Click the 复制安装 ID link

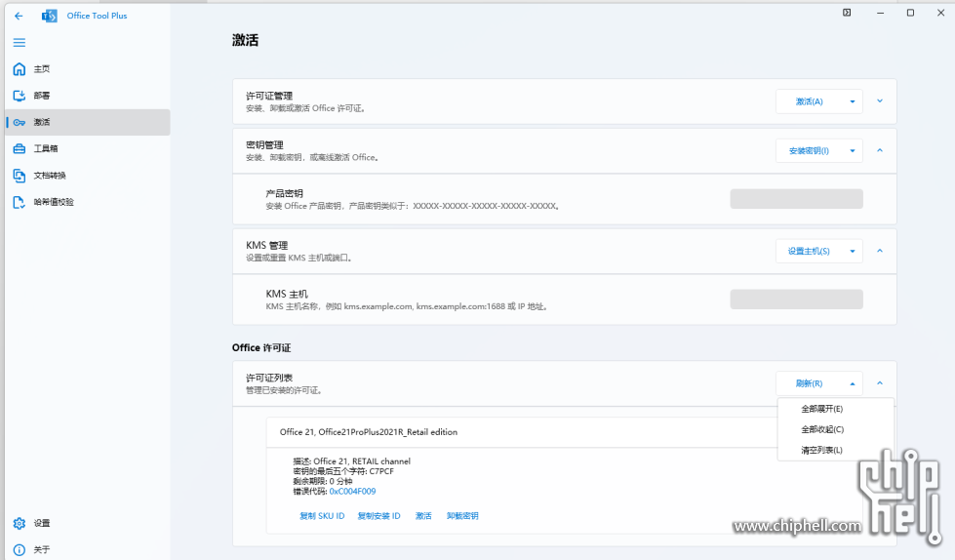point(378,516)
